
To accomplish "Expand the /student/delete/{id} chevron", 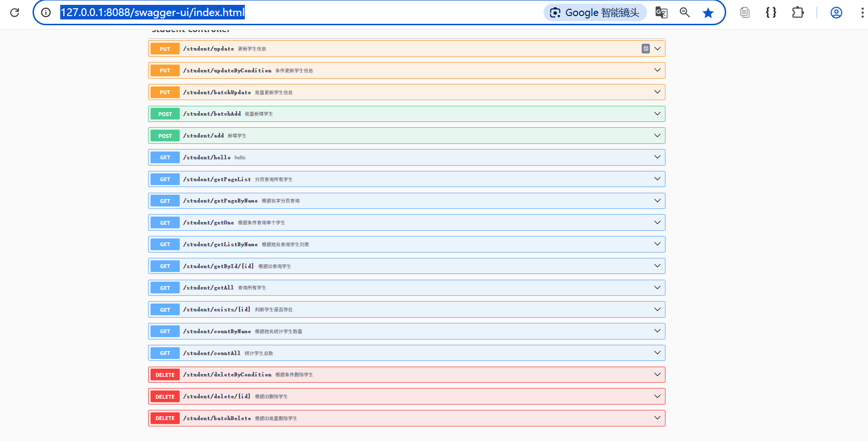I will pos(657,396).
